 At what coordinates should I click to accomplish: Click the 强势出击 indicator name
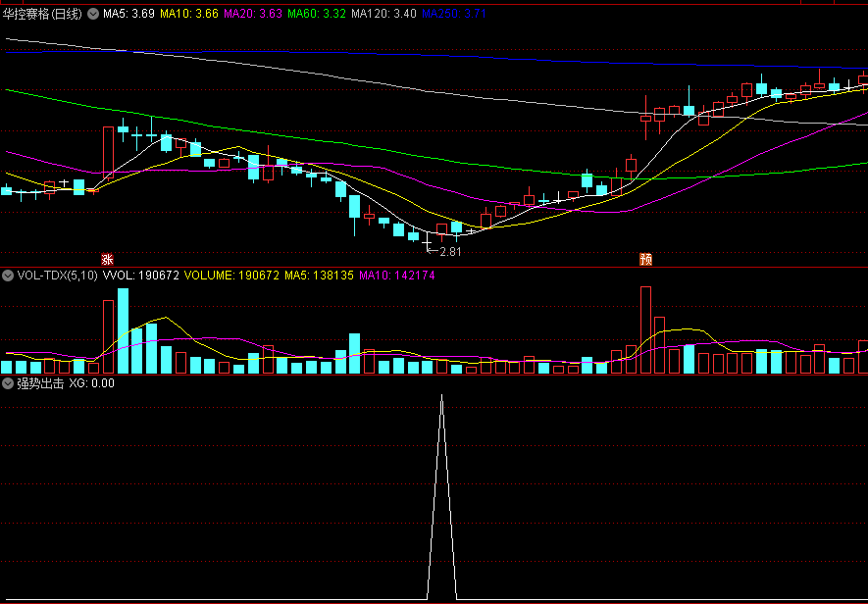point(40,383)
